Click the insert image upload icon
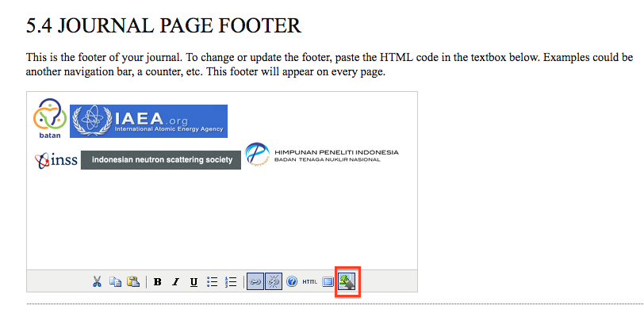 pyautogui.click(x=347, y=281)
